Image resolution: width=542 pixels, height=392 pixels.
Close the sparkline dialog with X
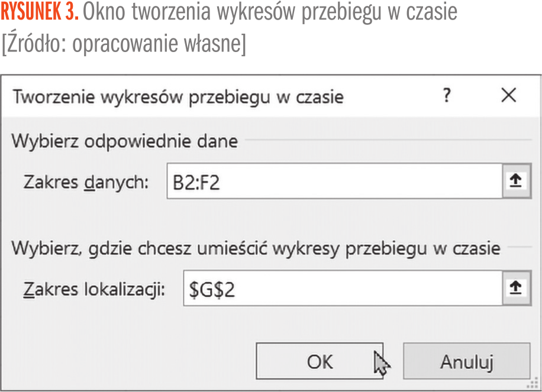click(x=508, y=95)
